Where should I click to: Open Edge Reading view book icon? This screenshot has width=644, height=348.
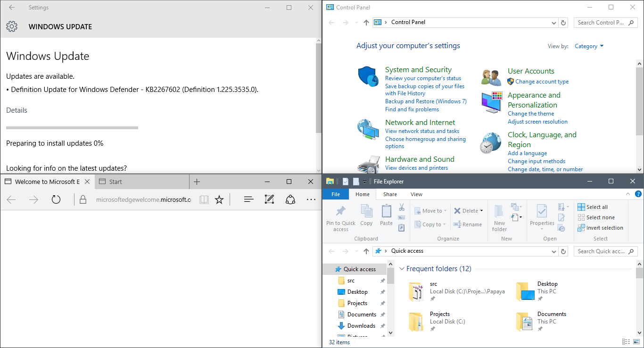click(204, 199)
